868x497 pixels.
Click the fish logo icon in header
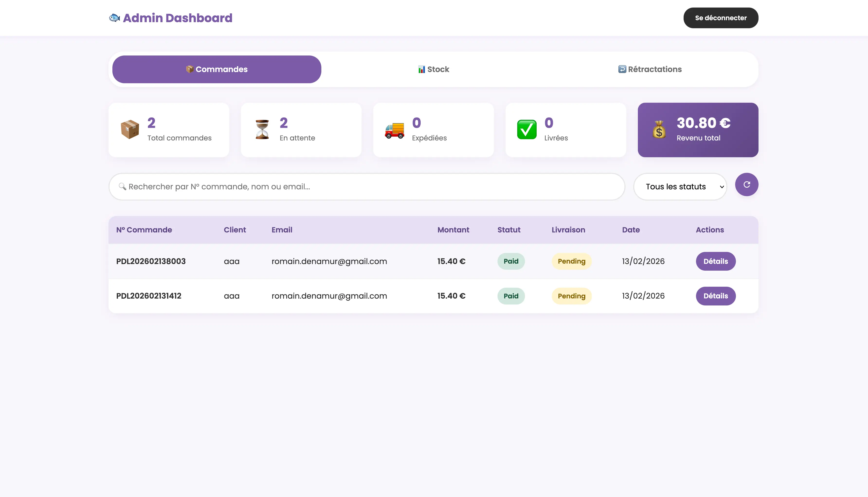114,18
